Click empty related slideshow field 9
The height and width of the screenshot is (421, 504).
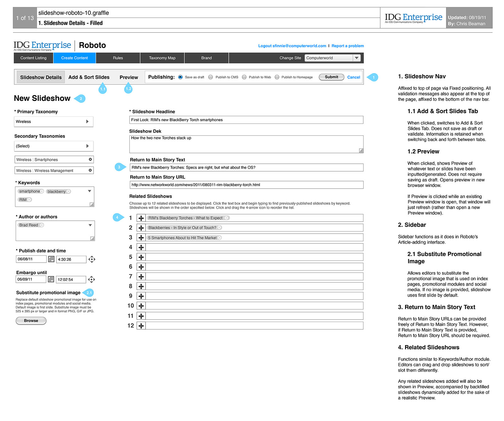(255, 296)
